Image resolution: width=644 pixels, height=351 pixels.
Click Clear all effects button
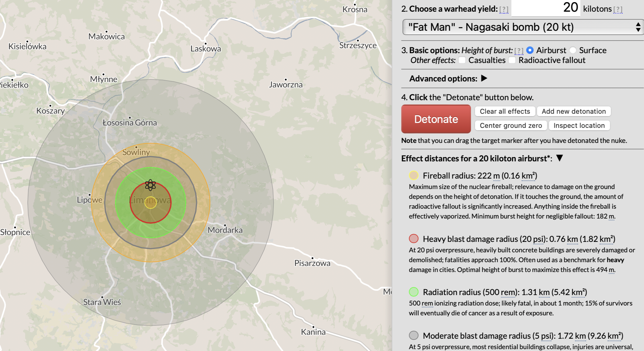click(x=505, y=111)
